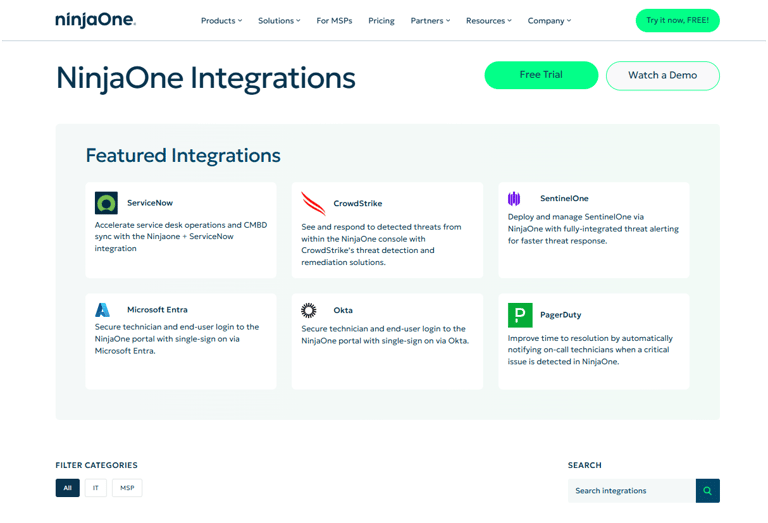Click the magnifier search button
The height and width of the screenshot is (523, 768).
tap(708, 491)
